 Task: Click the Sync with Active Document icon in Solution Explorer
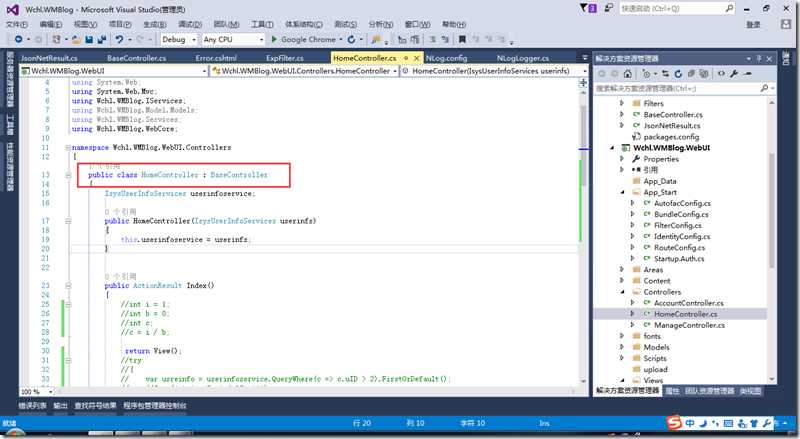(665, 74)
